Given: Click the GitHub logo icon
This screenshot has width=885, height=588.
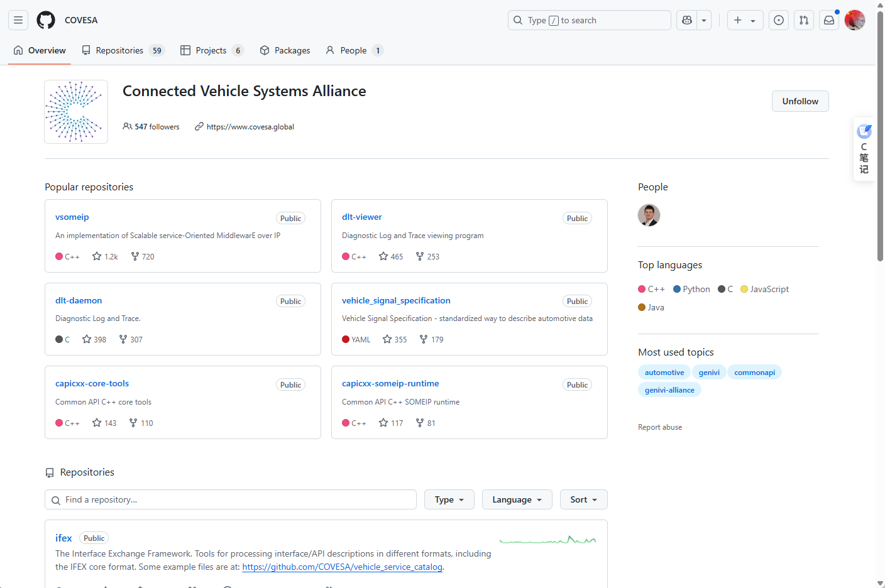Looking at the screenshot, I should (x=46, y=20).
